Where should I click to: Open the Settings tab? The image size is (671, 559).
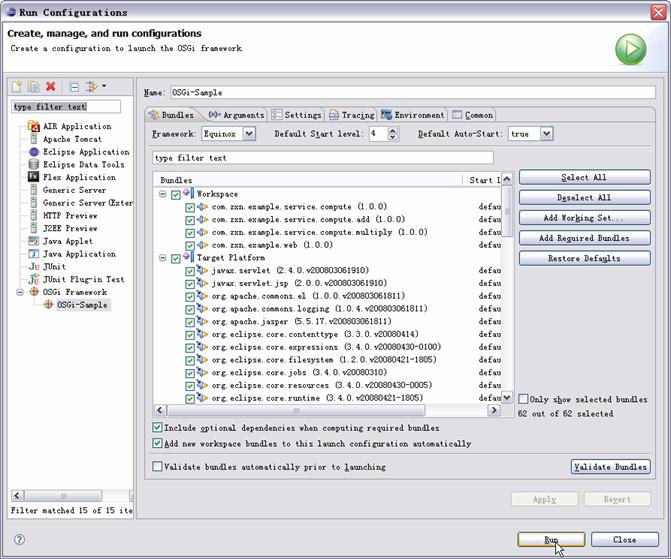[x=297, y=115]
